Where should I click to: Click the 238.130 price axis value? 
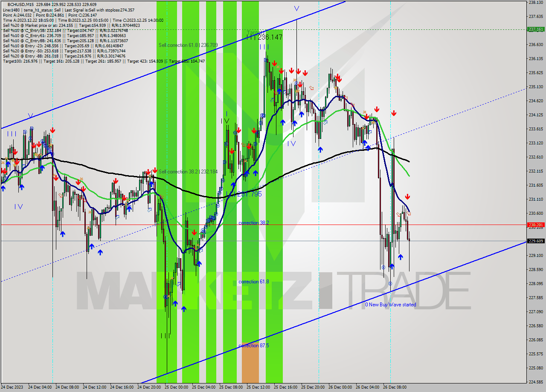[x=536, y=3]
